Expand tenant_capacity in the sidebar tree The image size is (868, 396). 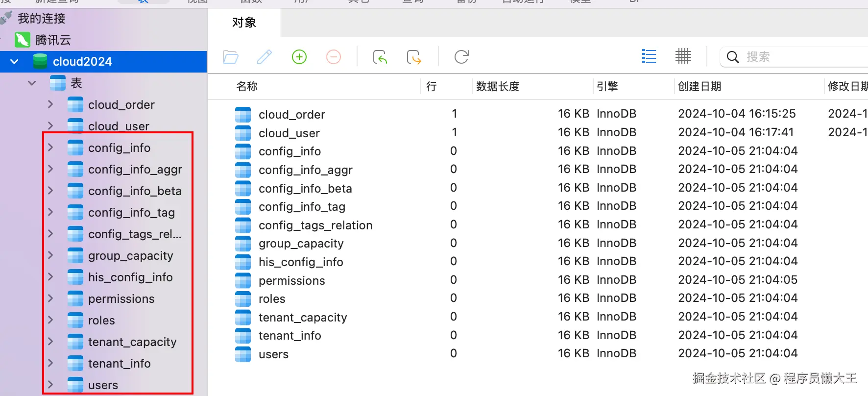click(x=50, y=342)
